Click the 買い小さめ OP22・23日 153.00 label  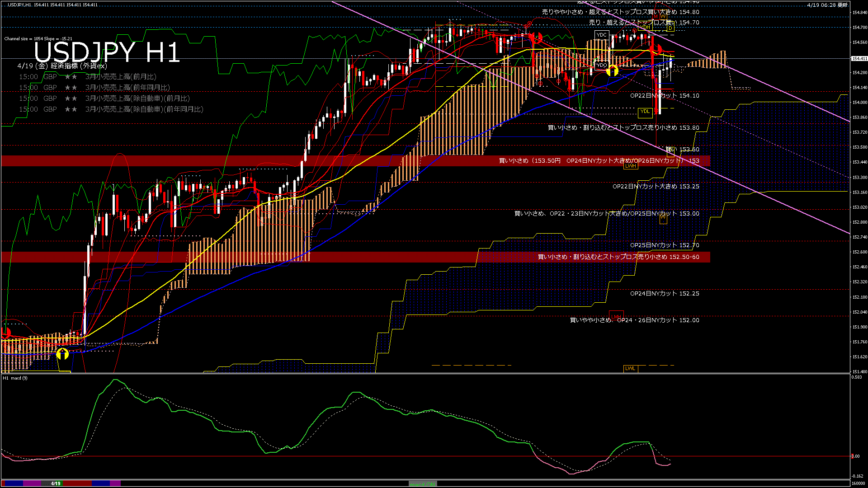pos(607,214)
